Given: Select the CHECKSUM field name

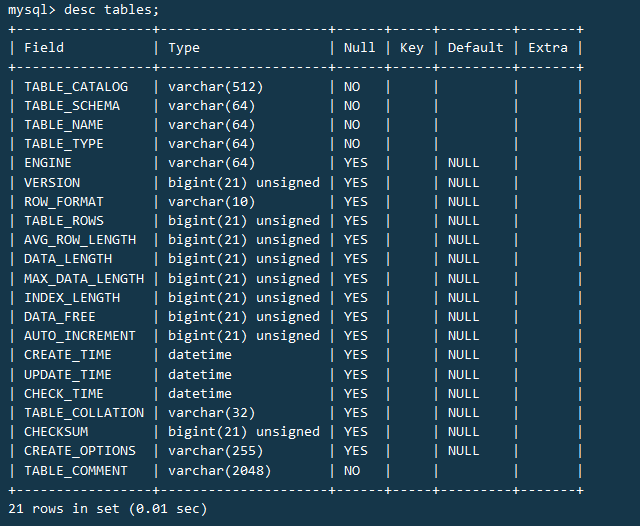Looking at the screenshot, I should point(56,432).
